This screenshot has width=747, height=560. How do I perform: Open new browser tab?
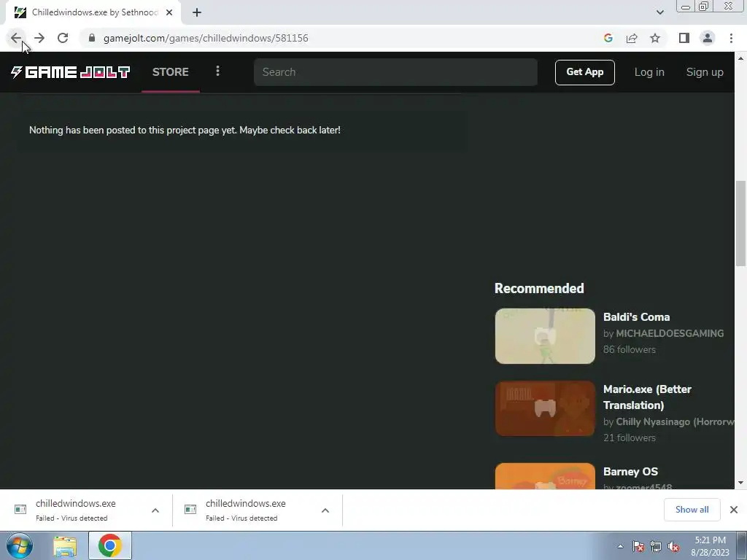tap(197, 12)
